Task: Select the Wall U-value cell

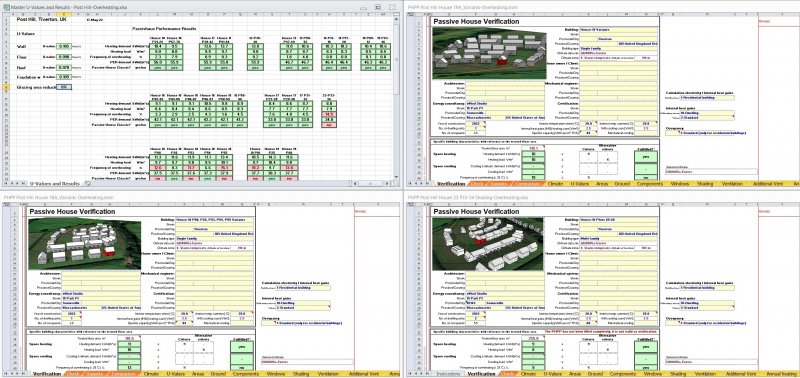Action: click(64, 46)
